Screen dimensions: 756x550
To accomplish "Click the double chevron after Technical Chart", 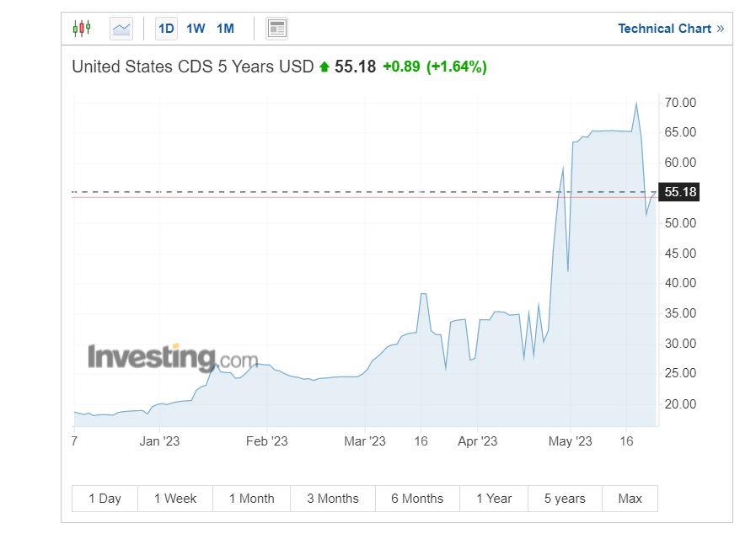I will 721,29.
